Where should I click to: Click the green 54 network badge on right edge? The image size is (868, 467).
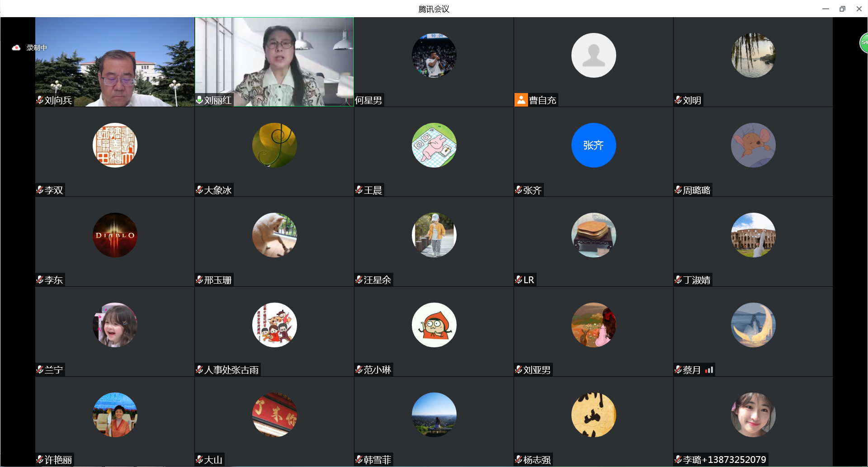pos(864,43)
